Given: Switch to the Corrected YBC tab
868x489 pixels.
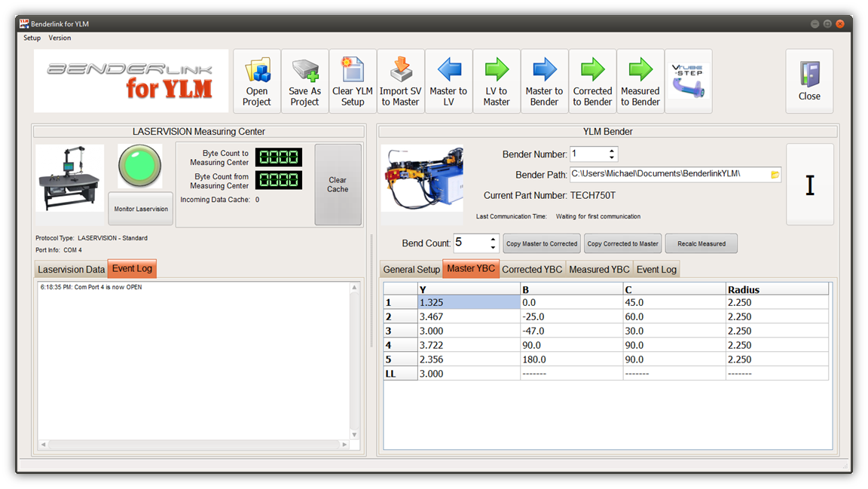Looking at the screenshot, I should pos(532,269).
